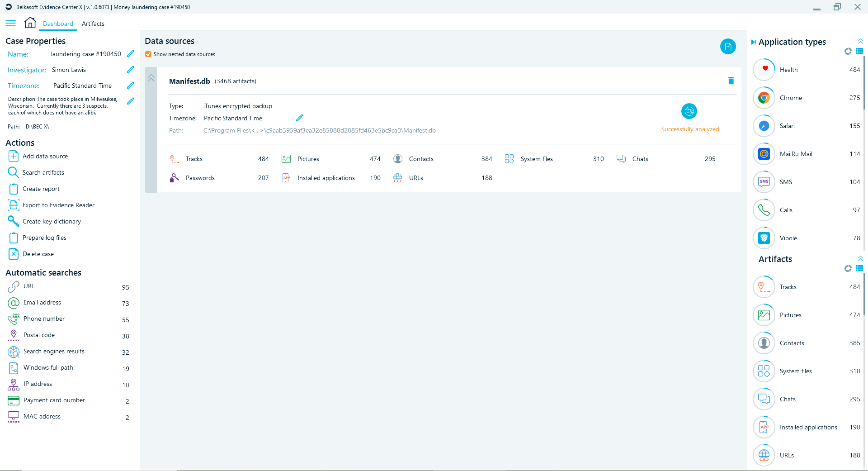The height and width of the screenshot is (471, 868).
Task: Select the Vipole application type
Action: point(807,238)
